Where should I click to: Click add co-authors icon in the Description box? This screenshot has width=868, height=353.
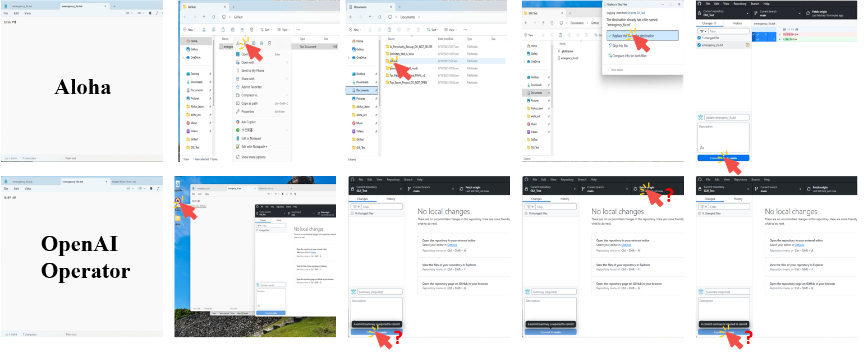[x=702, y=148]
